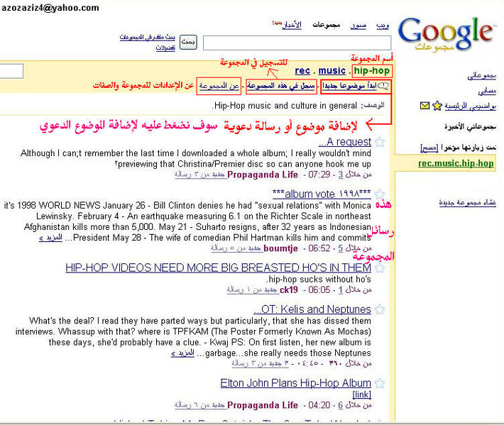This screenshot has width=504, height=425.
Task: Expand more (المزيد) on Kelis post
Action: click(x=182, y=353)
